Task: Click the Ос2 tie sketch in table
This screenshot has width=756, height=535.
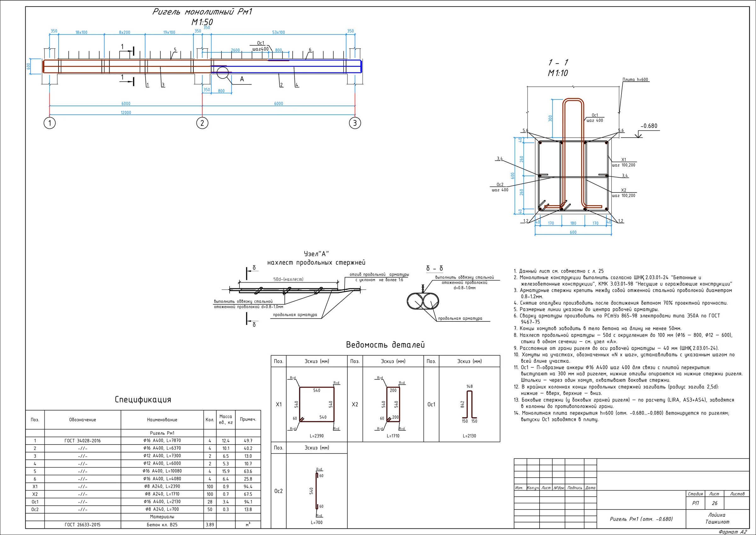Action: [x=317, y=491]
